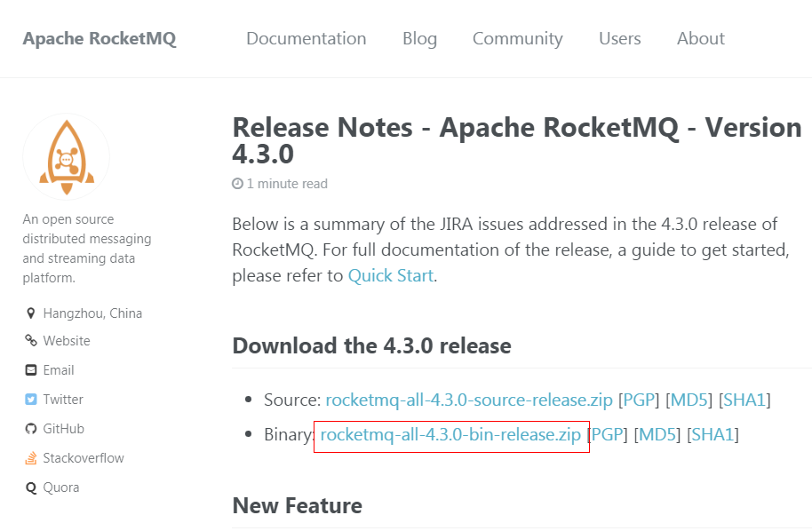Download the binary rocketmq-all-4.3.0-bin-release.zip

tap(449, 435)
